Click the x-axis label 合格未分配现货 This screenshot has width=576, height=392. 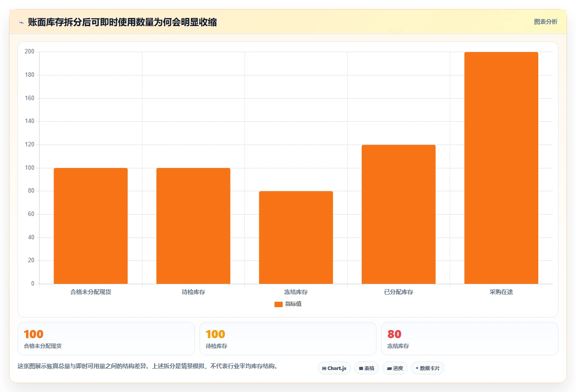click(x=91, y=292)
